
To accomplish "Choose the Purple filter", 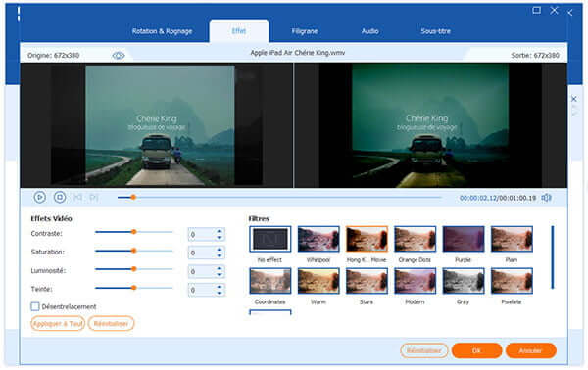I will coord(464,239).
